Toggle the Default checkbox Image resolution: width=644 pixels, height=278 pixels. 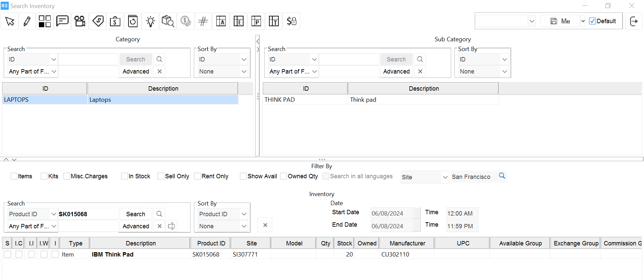pos(592,21)
